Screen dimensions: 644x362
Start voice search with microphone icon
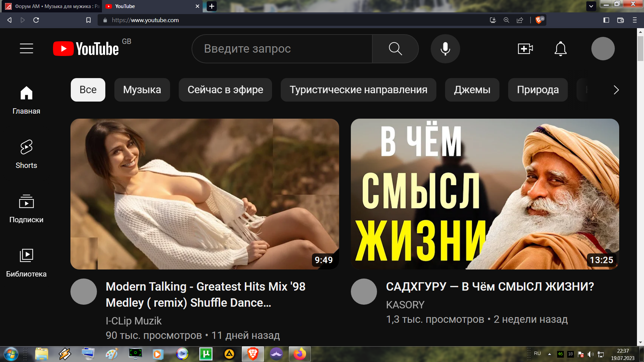(445, 49)
